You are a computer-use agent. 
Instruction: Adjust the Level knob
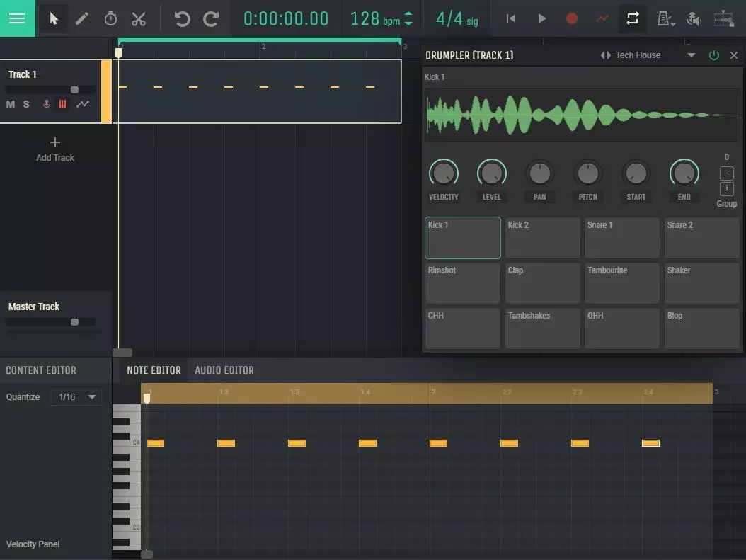(x=491, y=173)
